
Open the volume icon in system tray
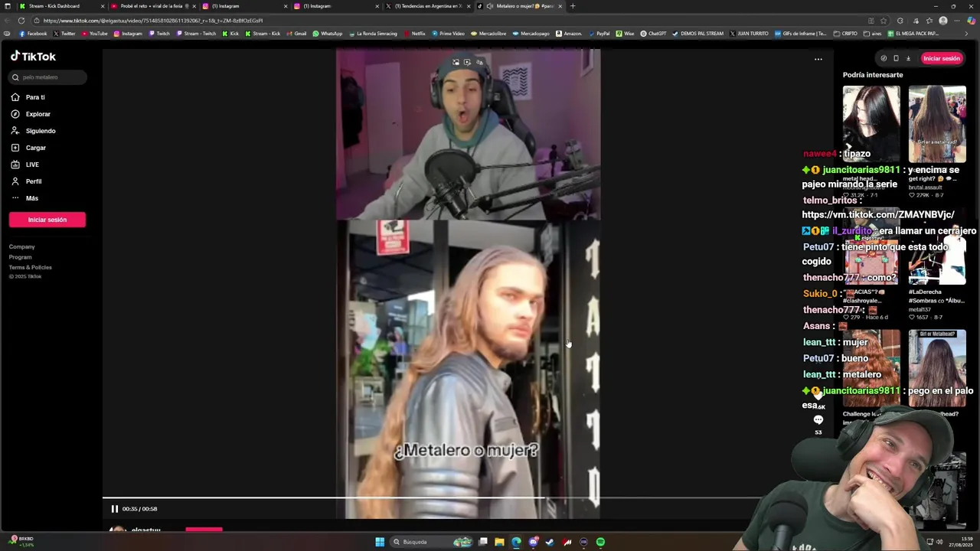point(939,542)
